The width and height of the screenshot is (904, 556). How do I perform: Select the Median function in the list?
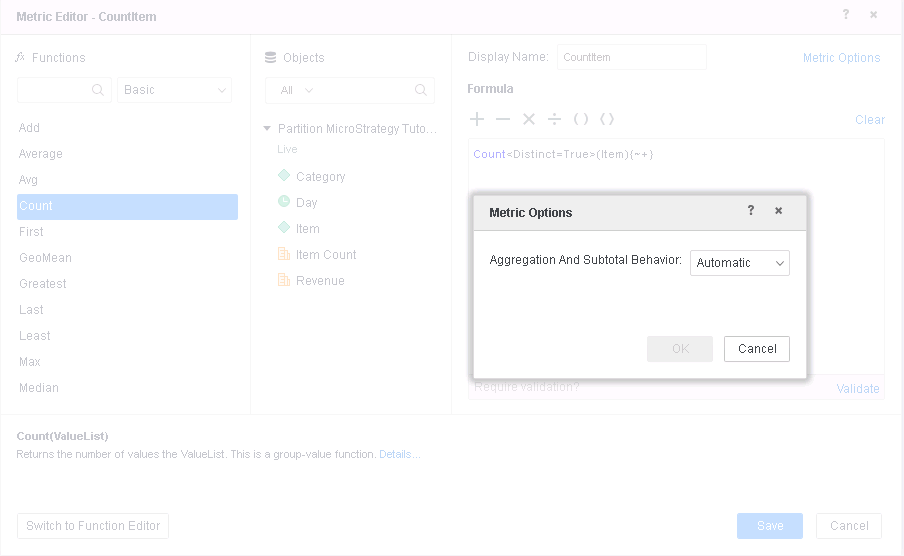click(39, 388)
